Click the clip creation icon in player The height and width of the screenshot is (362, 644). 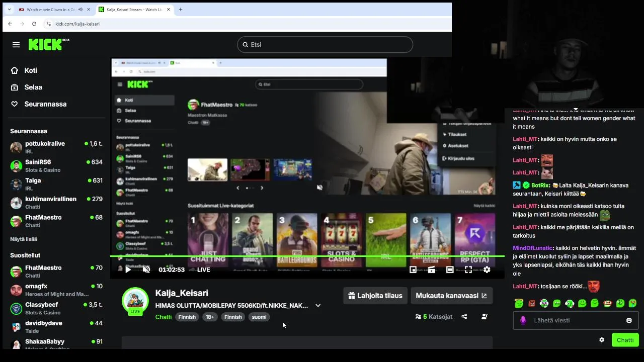click(x=432, y=269)
